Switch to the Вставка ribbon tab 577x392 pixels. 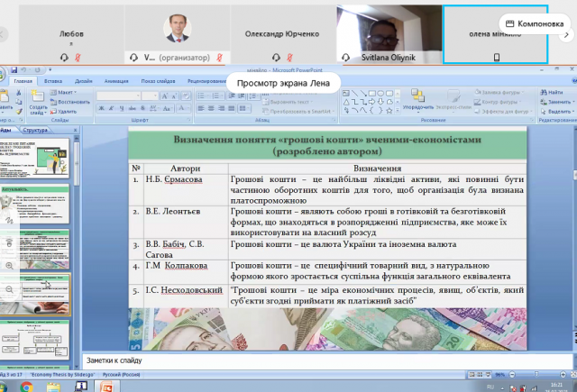tap(52, 81)
